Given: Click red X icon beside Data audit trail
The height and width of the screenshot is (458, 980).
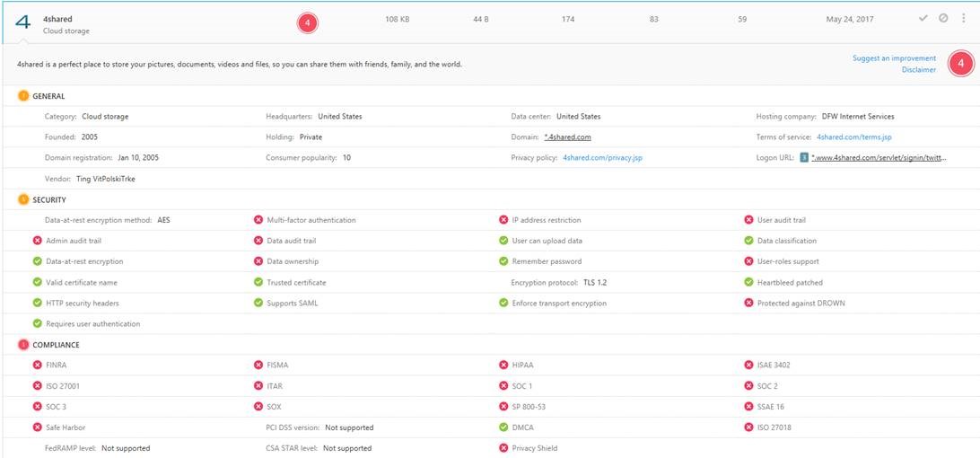Looking at the screenshot, I should tap(258, 241).
